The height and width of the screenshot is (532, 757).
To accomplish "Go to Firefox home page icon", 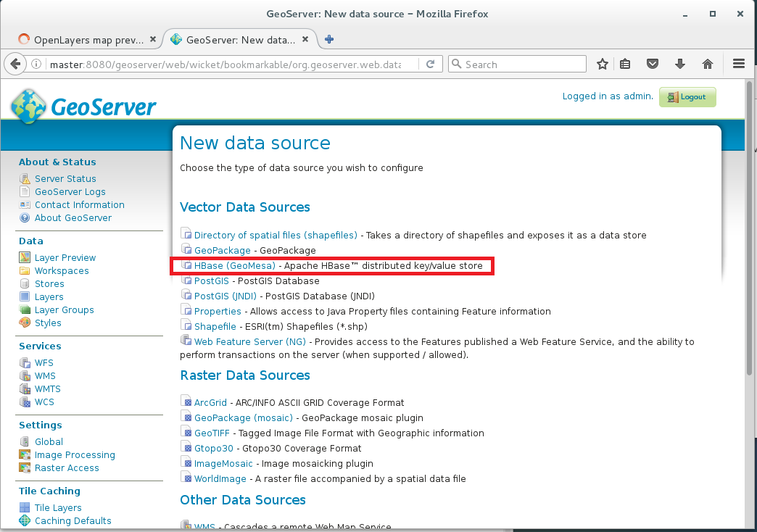I will tap(707, 64).
